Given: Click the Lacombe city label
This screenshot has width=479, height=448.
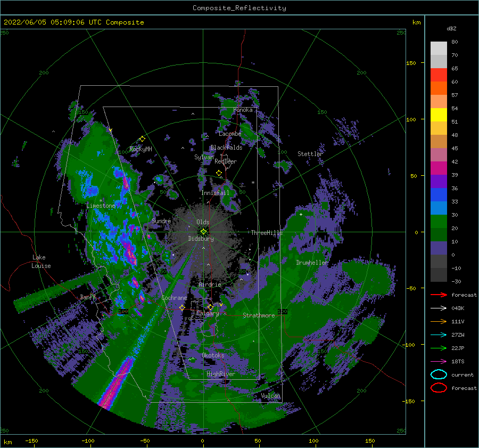Looking at the screenshot, I should 230,134.
